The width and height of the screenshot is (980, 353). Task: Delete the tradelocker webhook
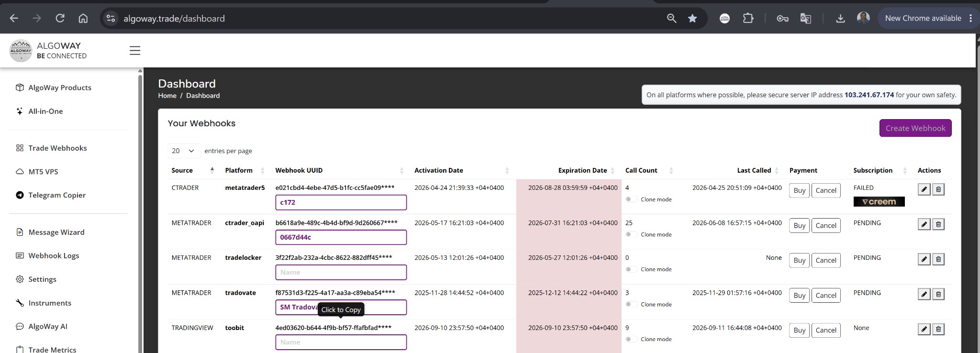pyautogui.click(x=938, y=259)
